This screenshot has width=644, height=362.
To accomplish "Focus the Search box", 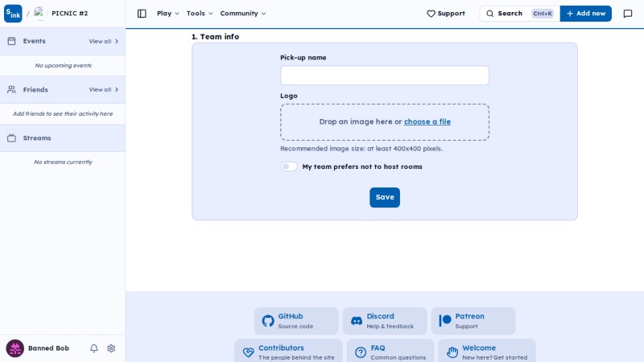I will [519, 14].
